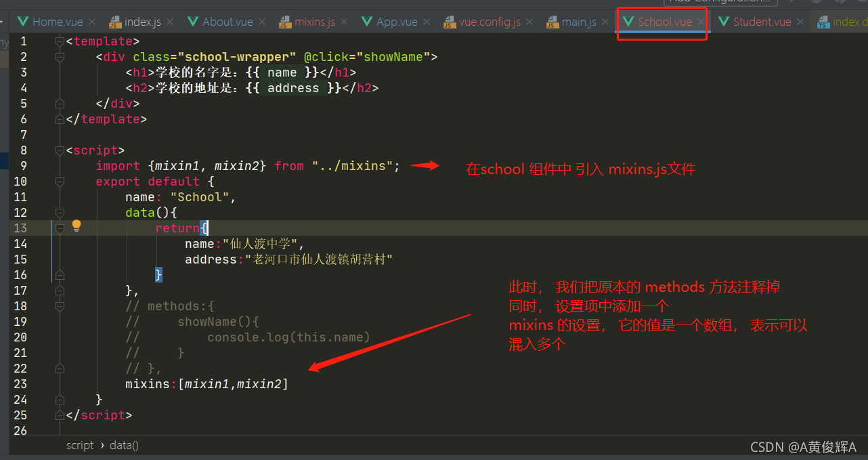Click the "School" name string
The width and height of the screenshot is (868, 460).
[200, 197]
